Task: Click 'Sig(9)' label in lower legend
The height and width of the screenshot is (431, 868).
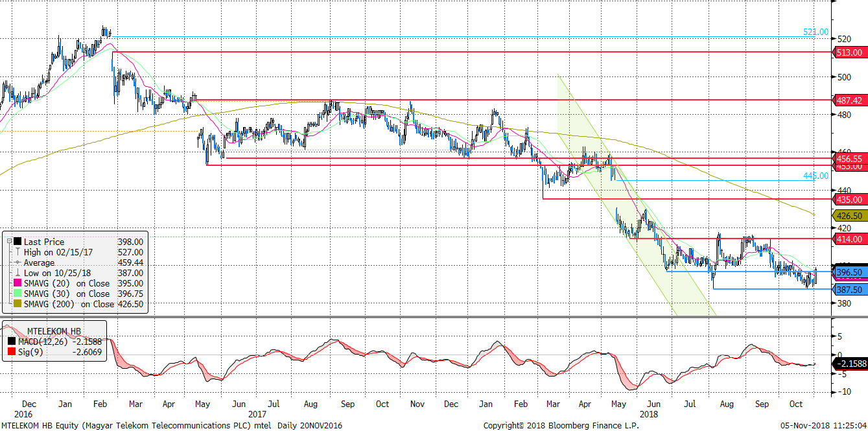Action: point(29,351)
